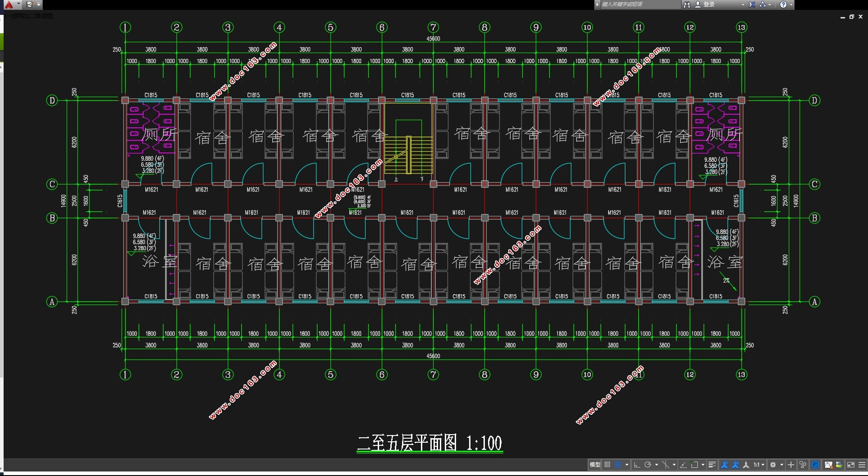Restore the drawing window size
868x476 pixels.
852,17
